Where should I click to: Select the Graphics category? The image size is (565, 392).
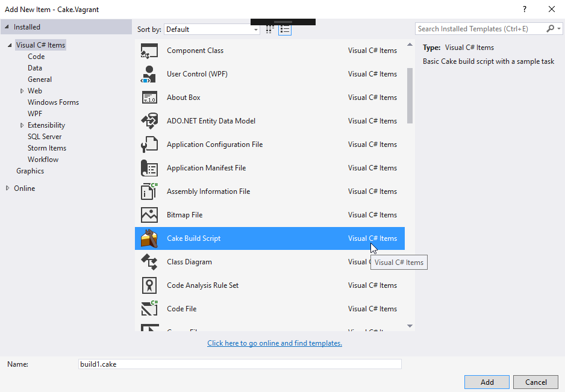pos(30,171)
